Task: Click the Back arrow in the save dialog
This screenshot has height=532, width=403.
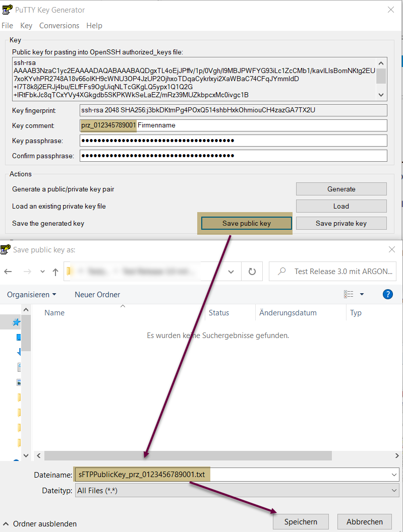Action: [x=8, y=272]
